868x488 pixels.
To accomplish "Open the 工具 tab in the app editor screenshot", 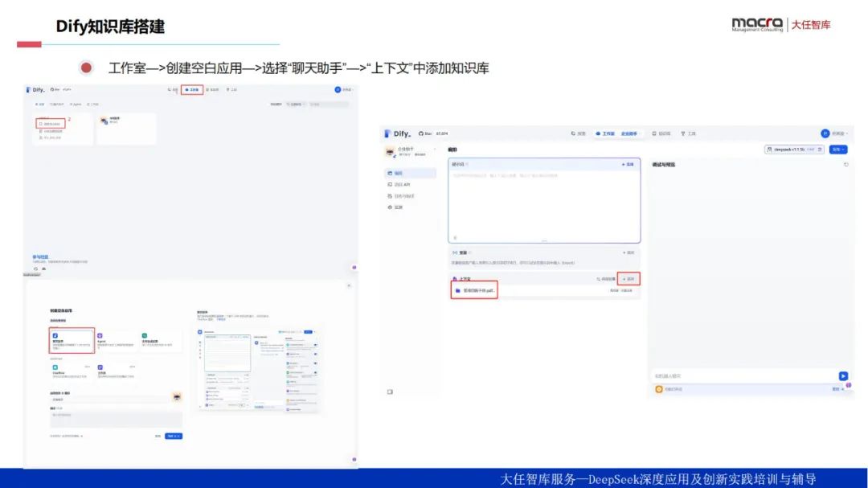I will pyautogui.click(x=689, y=133).
